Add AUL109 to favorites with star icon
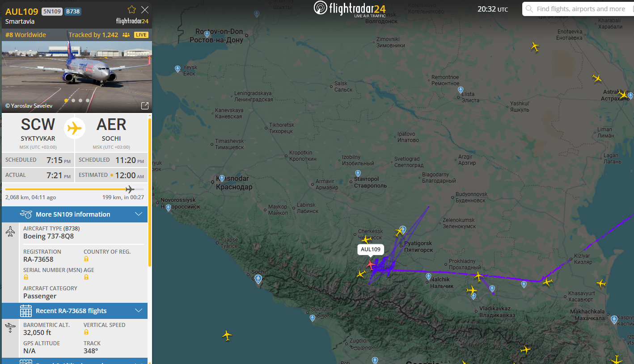Image resolution: width=634 pixels, height=364 pixels. pyautogui.click(x=131, y=9)
